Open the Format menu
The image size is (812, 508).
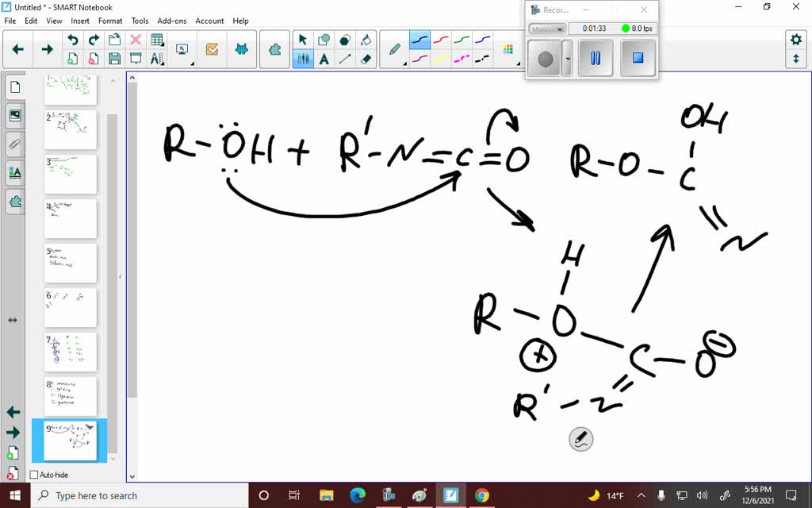[110, 21]
